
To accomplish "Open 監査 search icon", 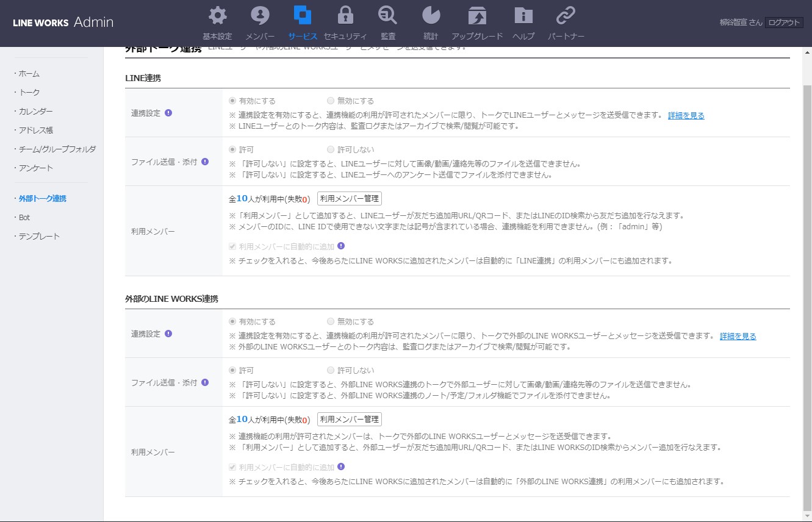I will (387, 15).
